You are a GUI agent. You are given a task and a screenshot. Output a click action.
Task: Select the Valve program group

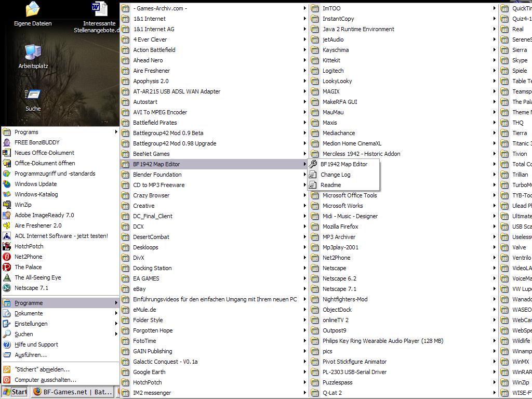click(516, 247)
